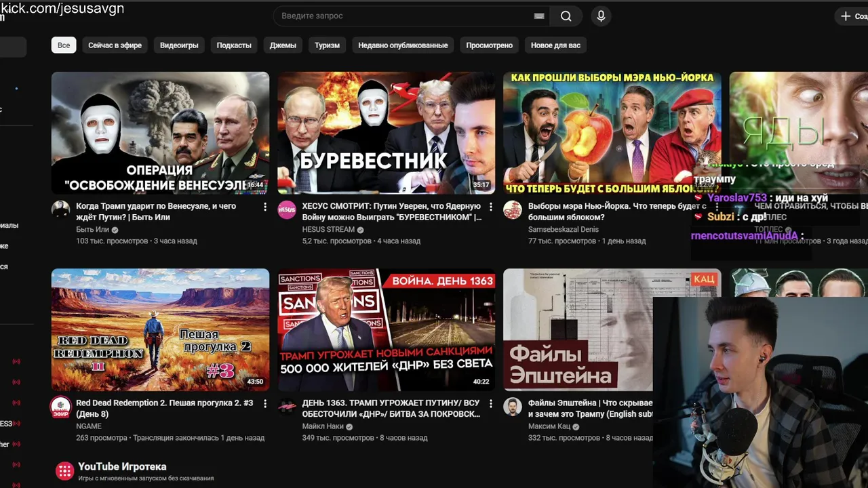This screenshot has height=488, width=868.
Task: Select "Недавно опубликованные" chip
Action: [403, 45]
